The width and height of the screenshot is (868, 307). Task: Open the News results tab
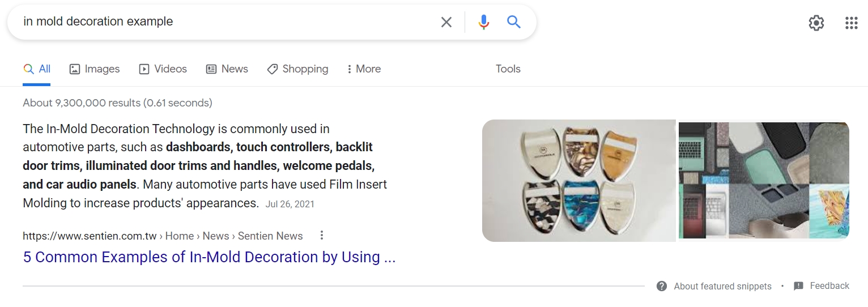point(227,69)
